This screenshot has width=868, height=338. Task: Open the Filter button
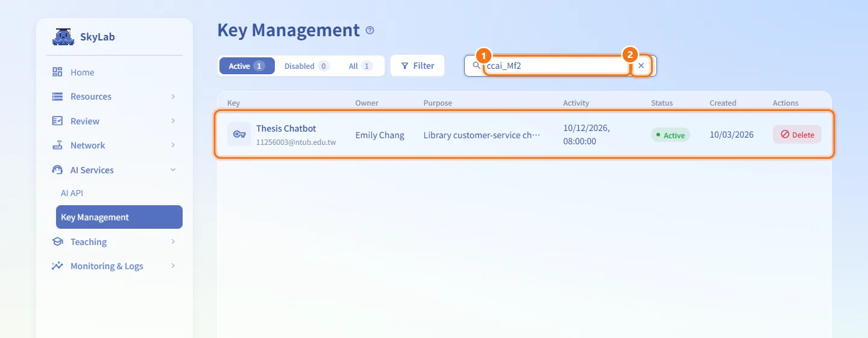coord(418,66)
